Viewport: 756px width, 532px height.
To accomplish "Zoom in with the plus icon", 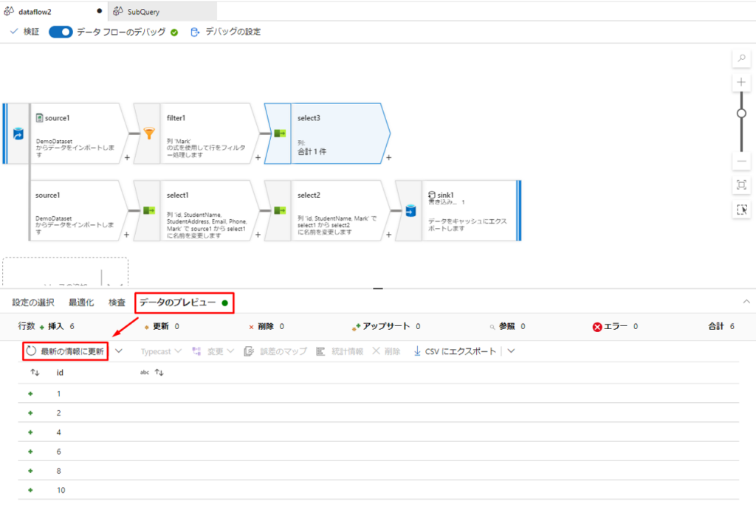I will click(x=741, y=83).
